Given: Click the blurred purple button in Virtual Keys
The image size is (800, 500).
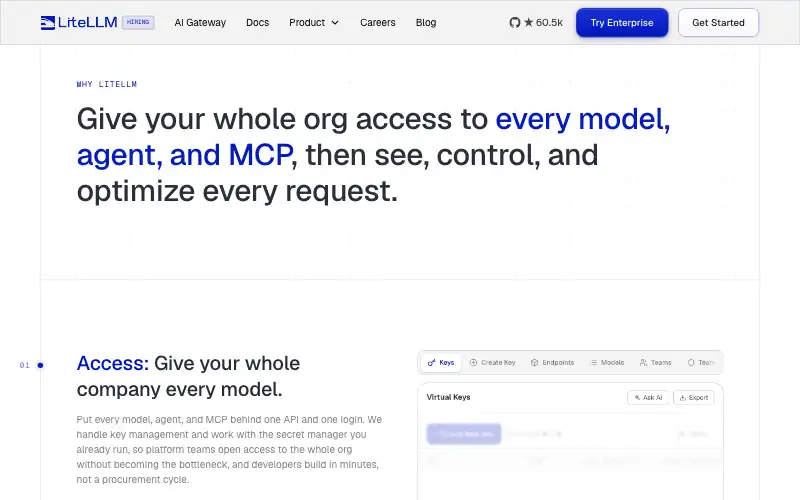Looking at the screenshot, I should (464, 434).
